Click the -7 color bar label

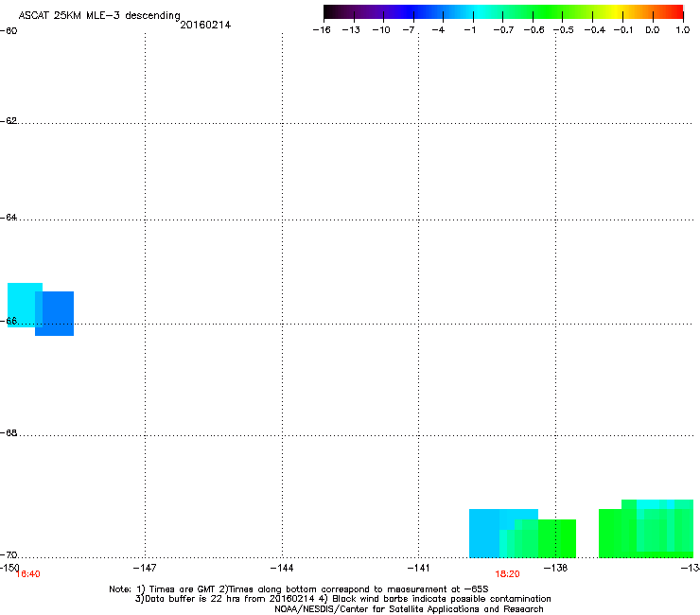click(409, 30)
